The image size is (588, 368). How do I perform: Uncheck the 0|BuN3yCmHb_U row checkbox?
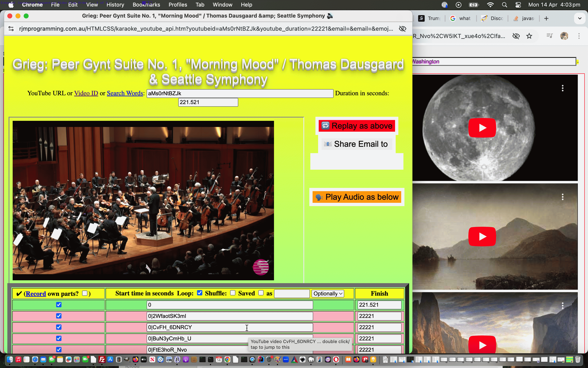59,338
